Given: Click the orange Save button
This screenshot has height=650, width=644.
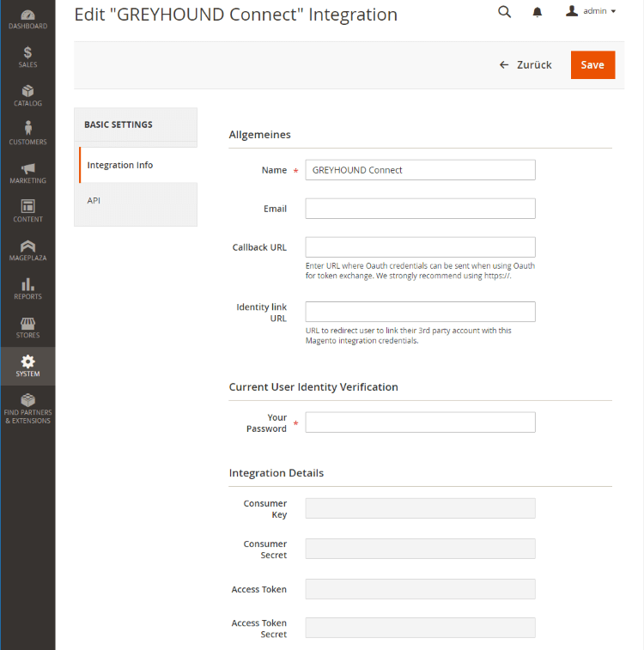Looking at the screenshot, I should coord(592,64).
